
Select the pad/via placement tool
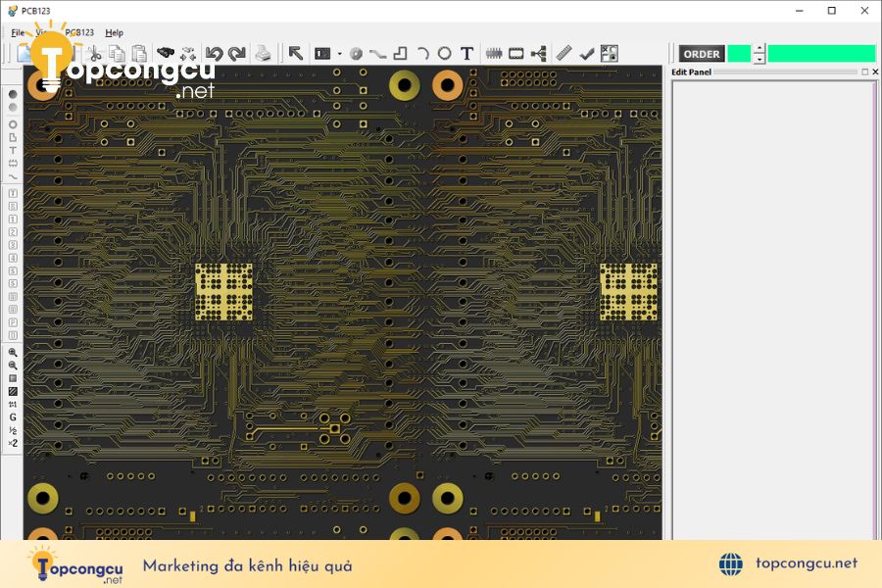coord(356,54)
